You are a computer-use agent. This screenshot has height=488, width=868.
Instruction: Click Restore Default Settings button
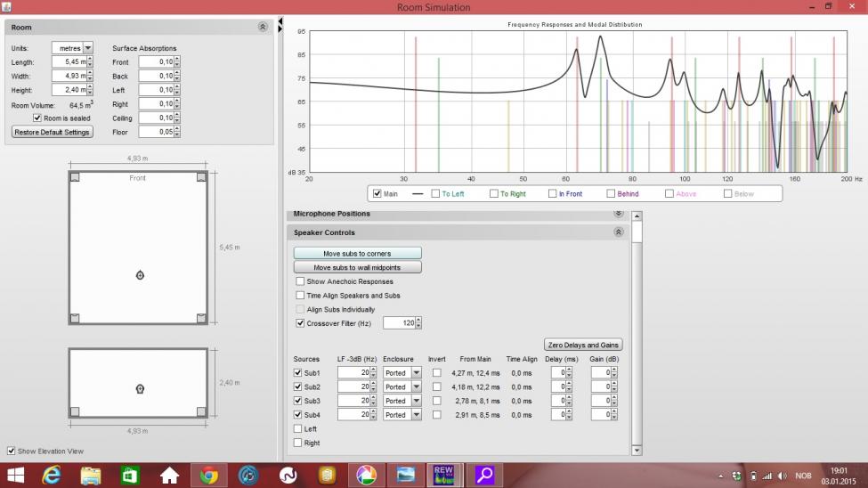(52, 132)
